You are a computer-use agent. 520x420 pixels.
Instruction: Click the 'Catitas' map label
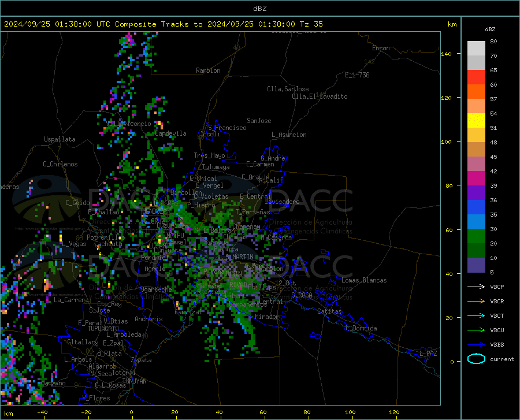pos(330,311)
